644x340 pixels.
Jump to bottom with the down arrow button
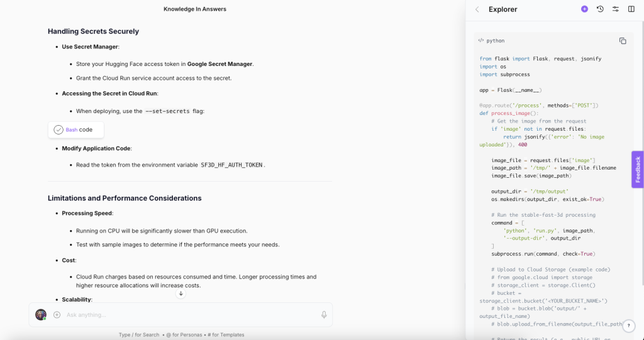coord(180,293)
